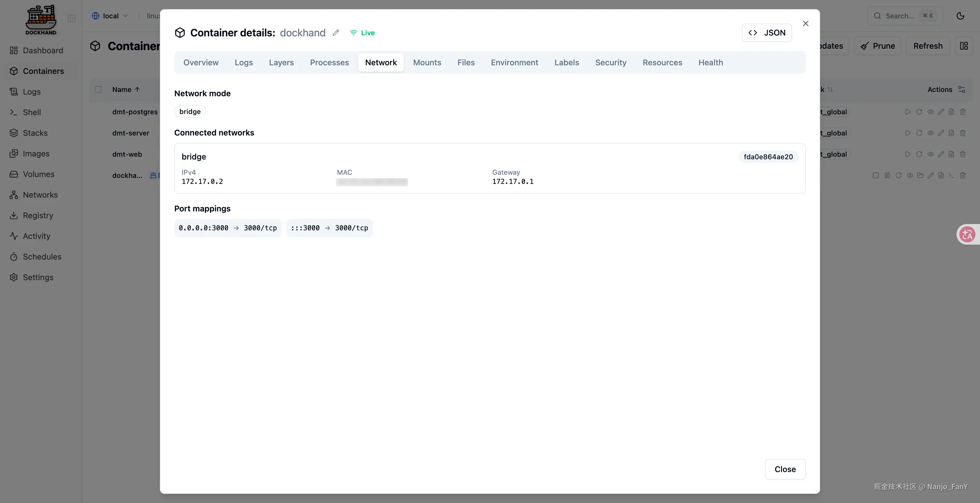Open the JSON view of the container
The height and width of the screenshot is (503, 980).
coord(767,33)
